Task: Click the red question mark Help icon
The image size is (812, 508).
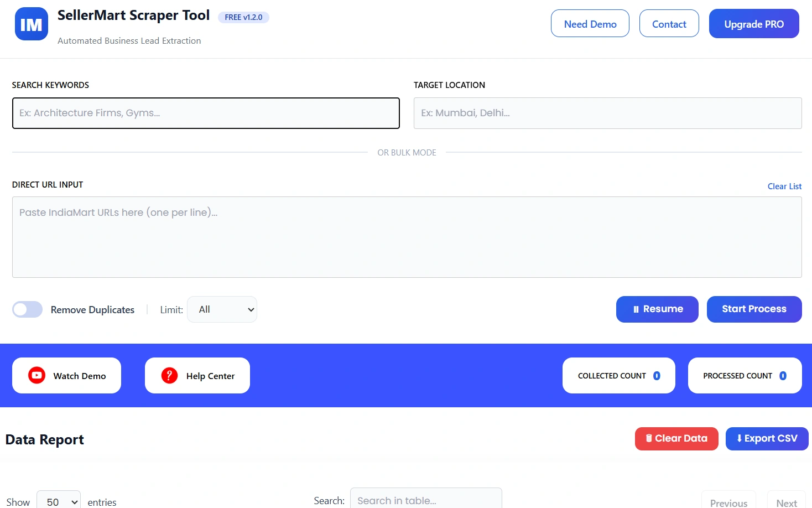Action: coord(169,375)
